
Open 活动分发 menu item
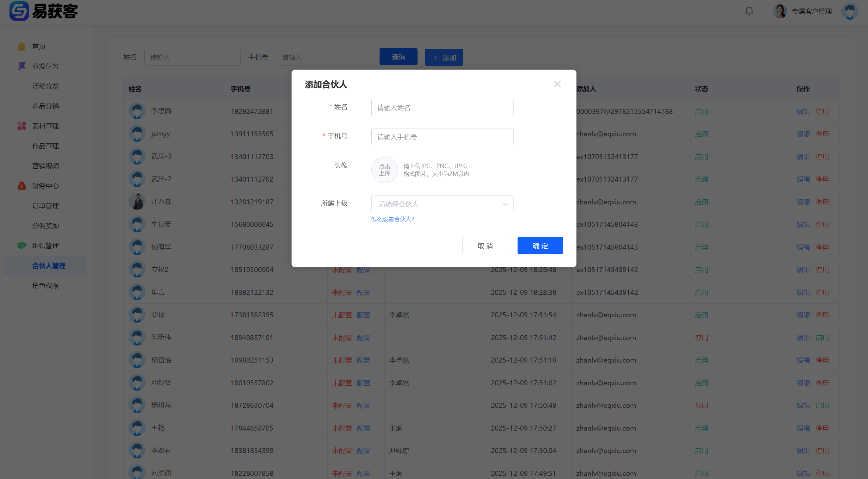(x=46, y=86)
